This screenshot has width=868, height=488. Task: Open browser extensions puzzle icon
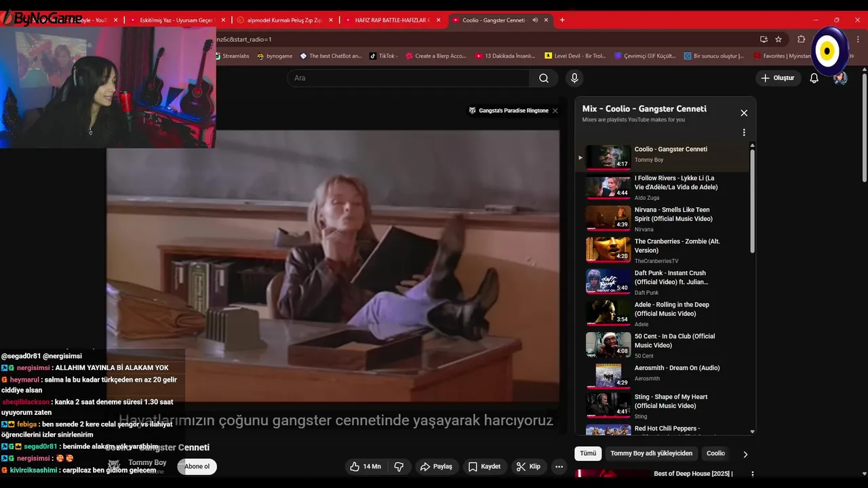[x=801, y=39]
